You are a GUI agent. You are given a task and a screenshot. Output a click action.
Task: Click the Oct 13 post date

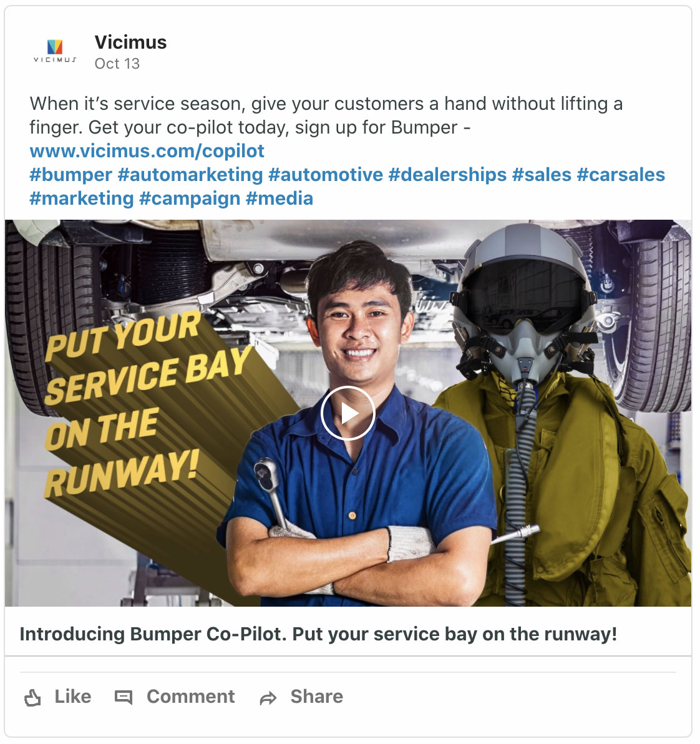(x=117, y=64)
